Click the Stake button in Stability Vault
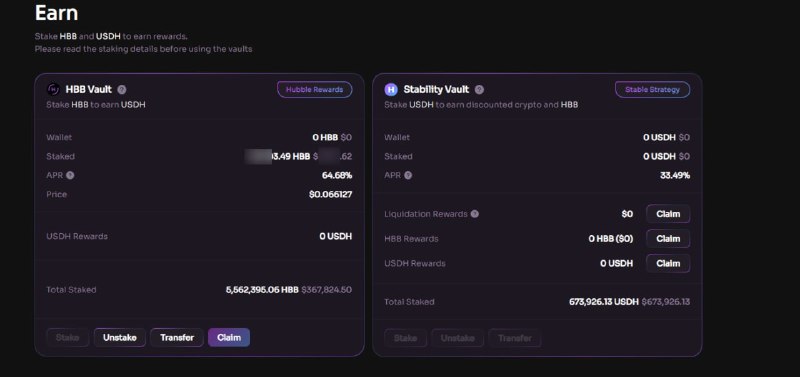This screenshot has width=800, height=377. tap(405, 338)
